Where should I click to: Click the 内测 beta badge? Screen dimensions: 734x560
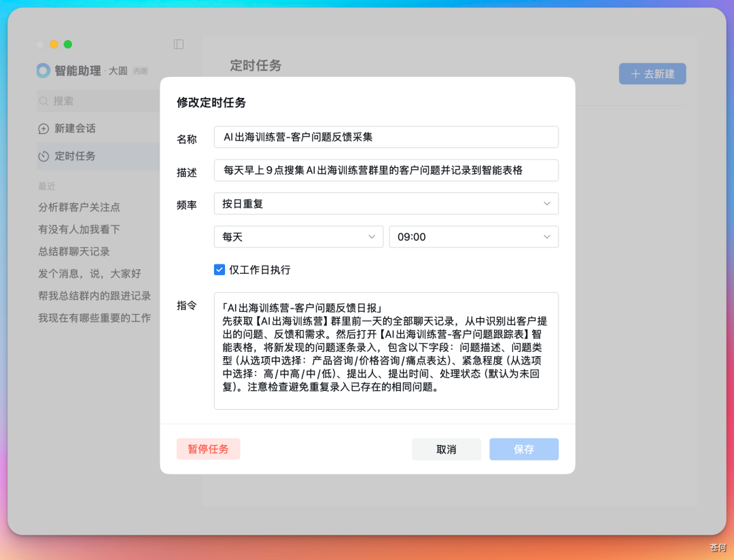[141, 71]
